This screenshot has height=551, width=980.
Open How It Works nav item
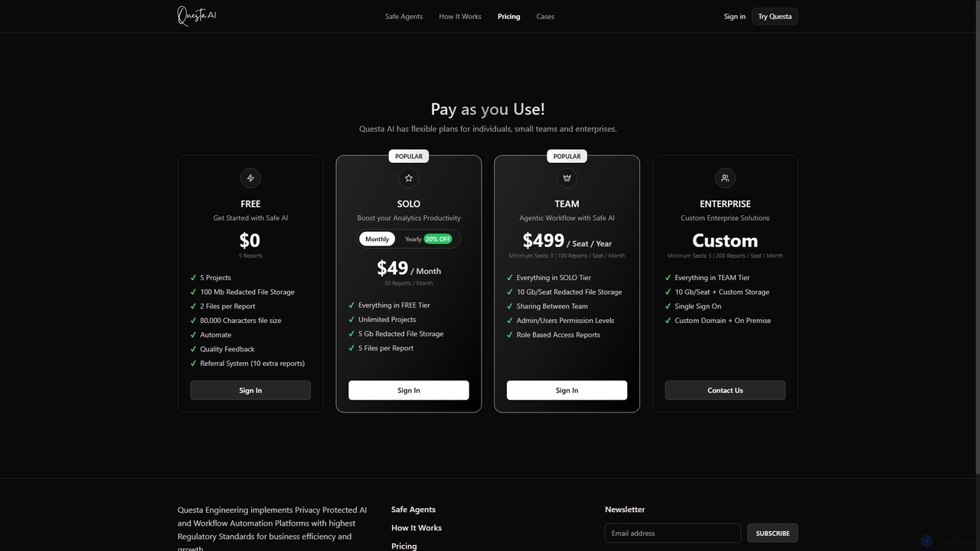(x=460, y=16)
